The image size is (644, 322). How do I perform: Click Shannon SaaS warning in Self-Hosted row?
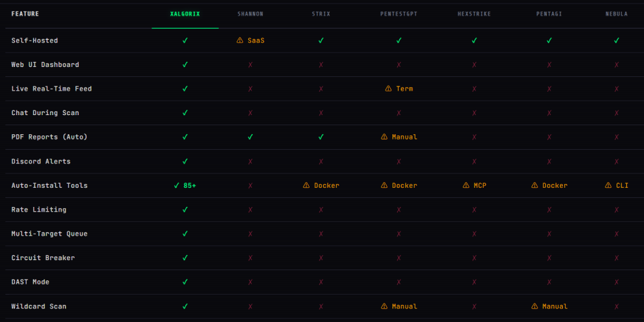click(250, 41)
